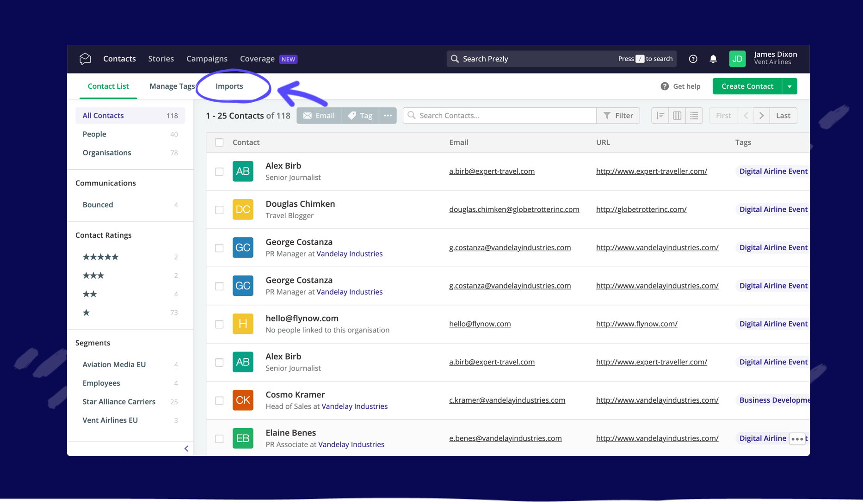
Task: Jump to the Last page
Action: point(783,116)
